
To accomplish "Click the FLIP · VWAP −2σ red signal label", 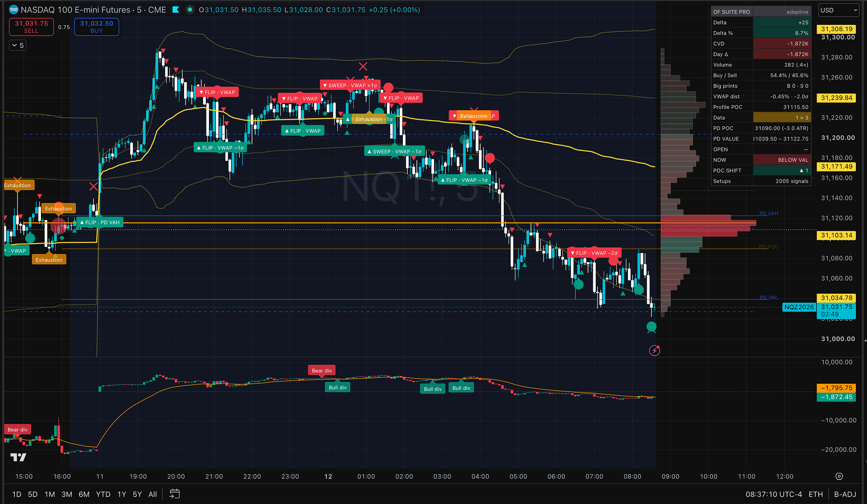I will tap(594, 253).
